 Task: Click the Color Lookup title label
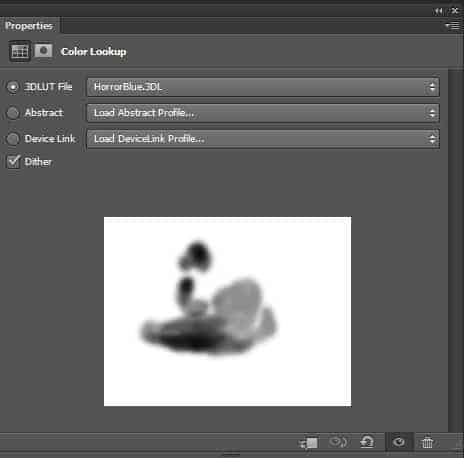tap(94, 52)
